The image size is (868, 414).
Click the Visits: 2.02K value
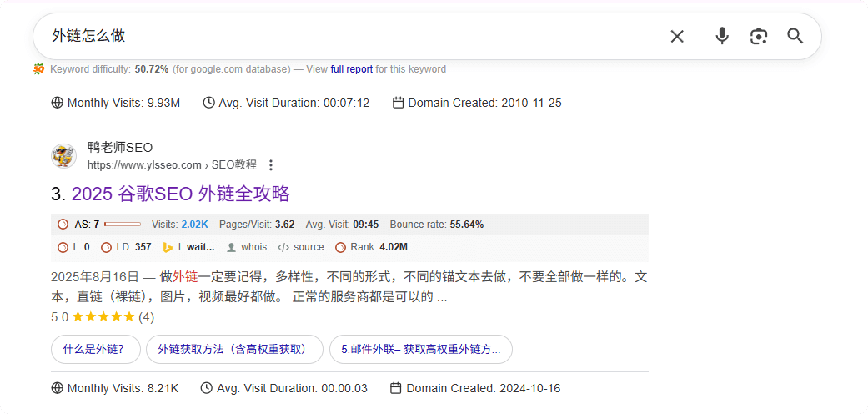[194, 225]
